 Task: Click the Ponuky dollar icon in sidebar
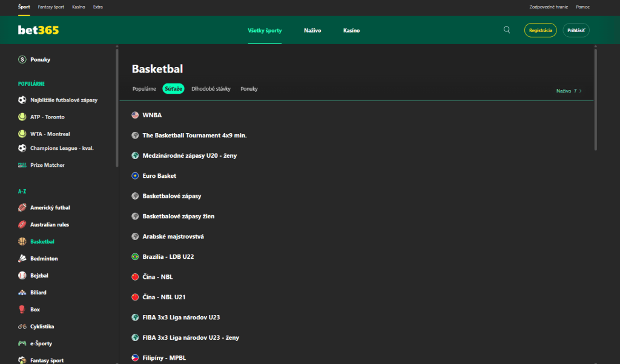pyautogui.click(x=22, y=60)
